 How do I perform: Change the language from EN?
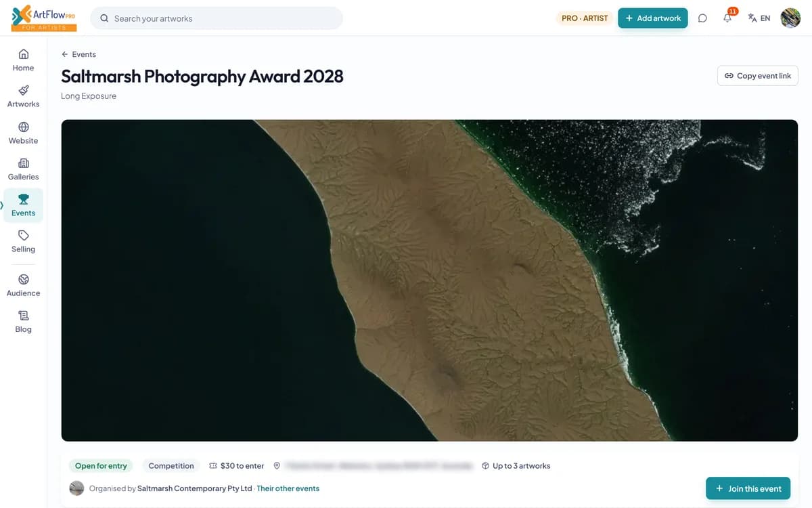(759, 18)
